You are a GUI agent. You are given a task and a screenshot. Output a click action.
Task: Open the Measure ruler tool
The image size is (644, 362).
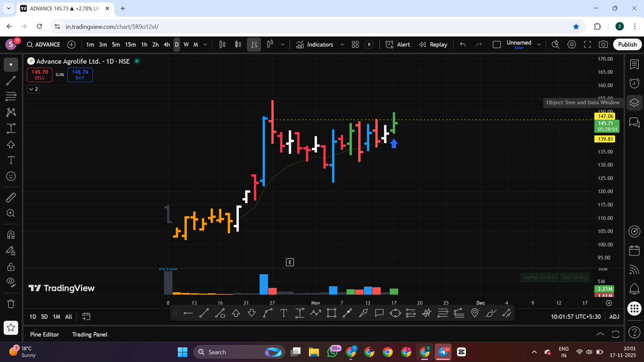(11, 197)
